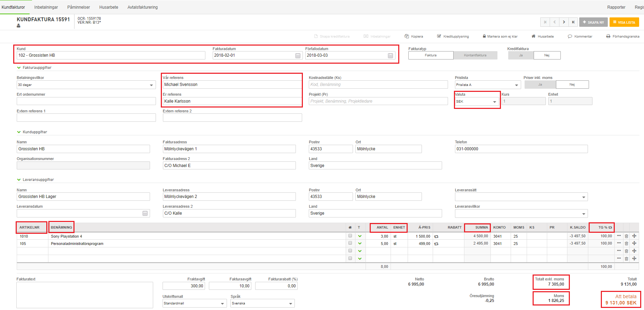Open the Fakturadatum calendar picker

(x=298, y=56)
